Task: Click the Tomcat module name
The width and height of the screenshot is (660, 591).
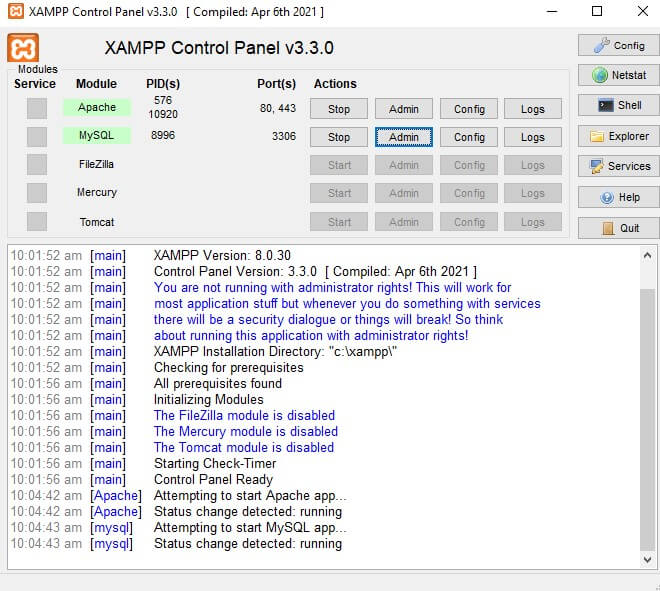Action: click(97, 222)
